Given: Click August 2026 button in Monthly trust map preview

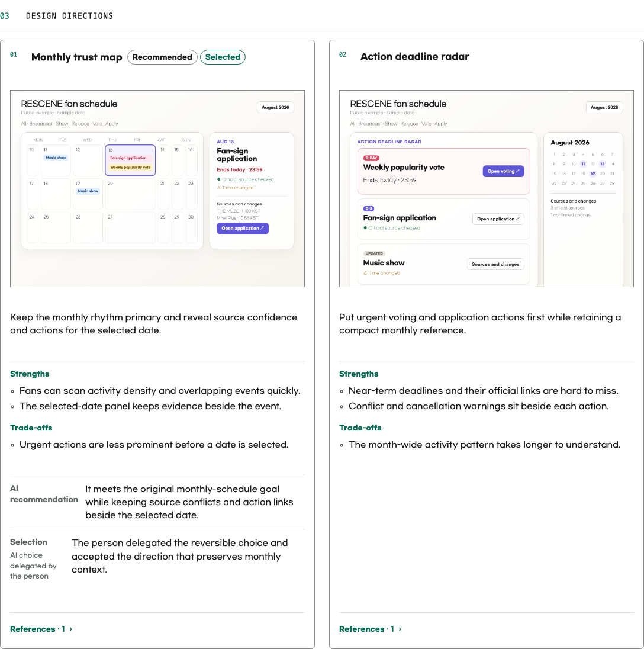Looking at the screenshot, I should (x=275, y=107).
